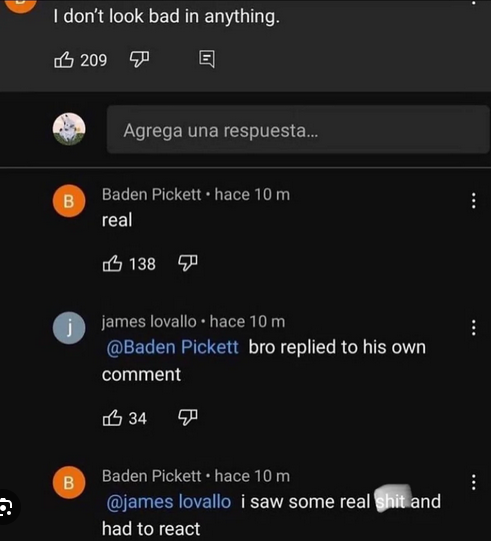Open the @Baden Pickett mention link
This screenshot has height=541, width=491.
(x=173, y=347)
